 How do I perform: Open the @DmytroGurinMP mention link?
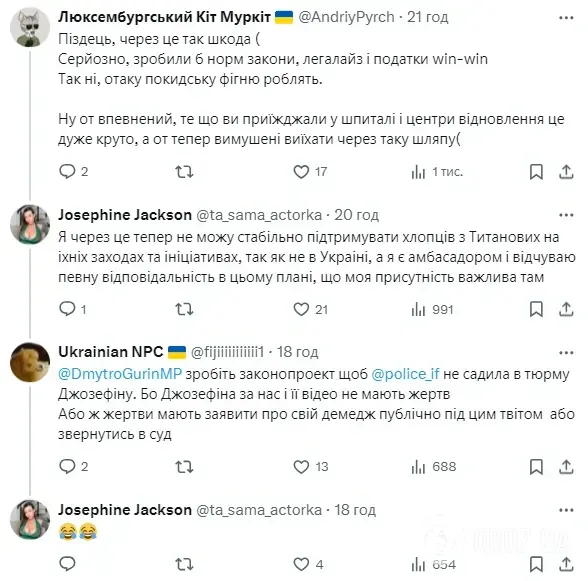120,374
